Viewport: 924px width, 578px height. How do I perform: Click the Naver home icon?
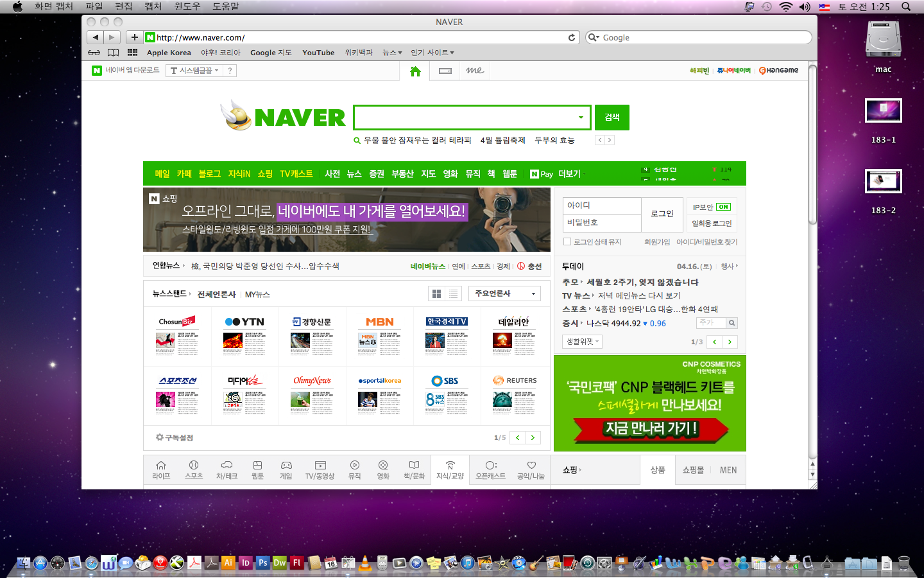click(x=415, y=71)
